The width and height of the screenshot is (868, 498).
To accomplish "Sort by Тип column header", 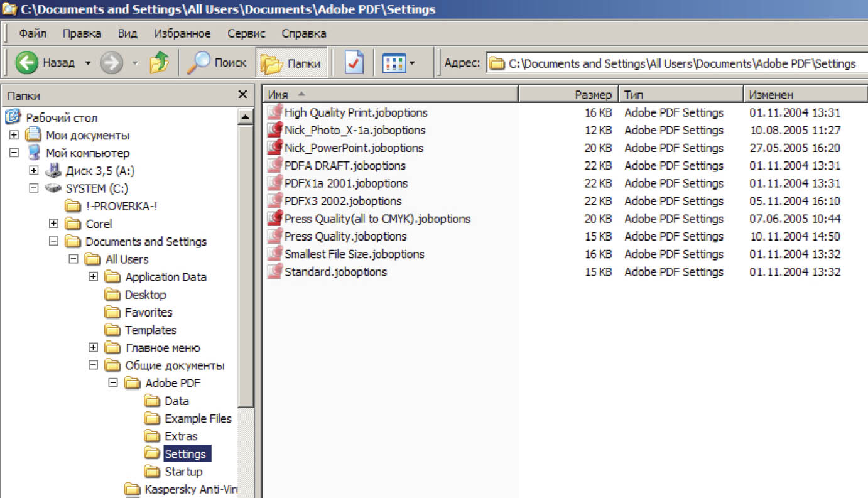I will click(x=681, y=95).
